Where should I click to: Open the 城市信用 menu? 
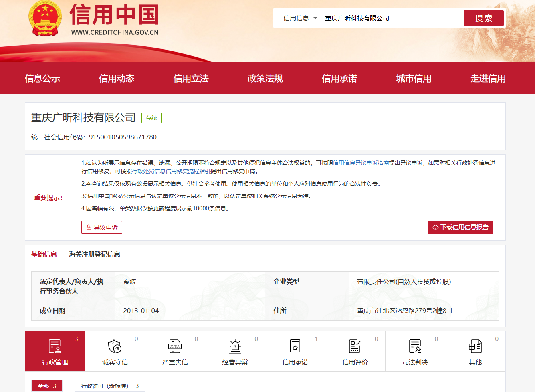click(x=414, y=79)
